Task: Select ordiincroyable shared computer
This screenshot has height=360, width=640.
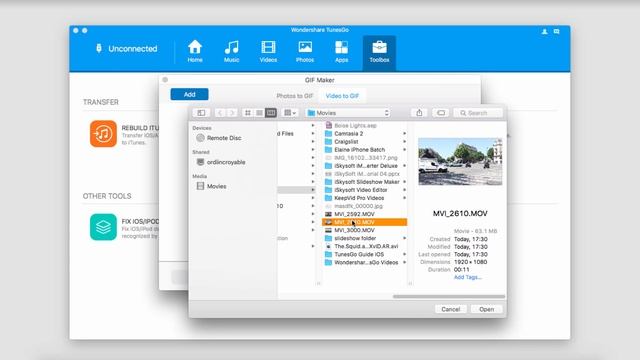Action: (x=221, y=162)
